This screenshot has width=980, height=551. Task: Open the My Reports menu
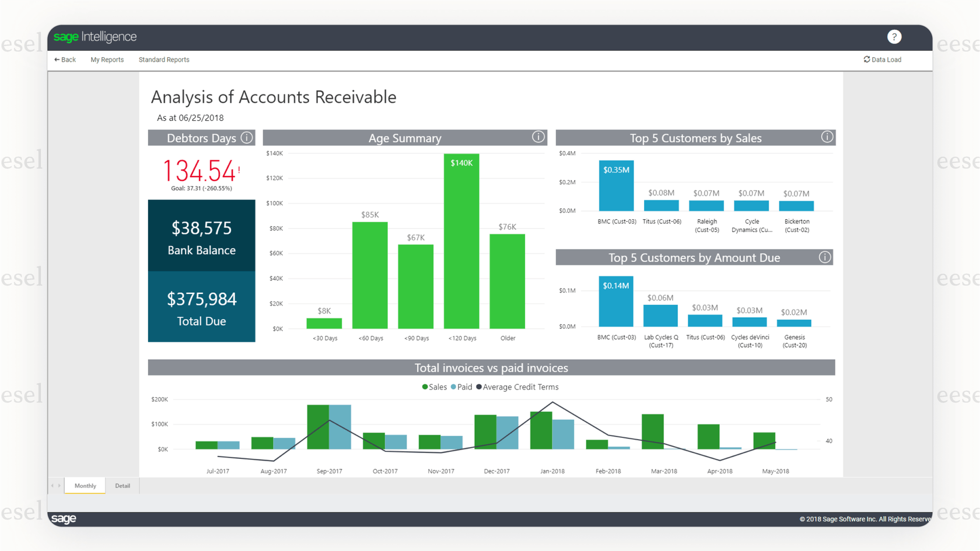107,59
